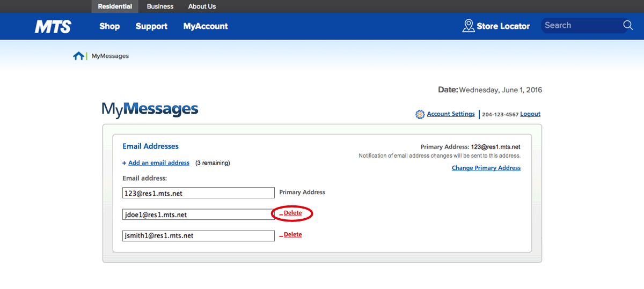This screenshot has width=644, height=289.
Task: Click the Logout link
Action: point(530,114)
